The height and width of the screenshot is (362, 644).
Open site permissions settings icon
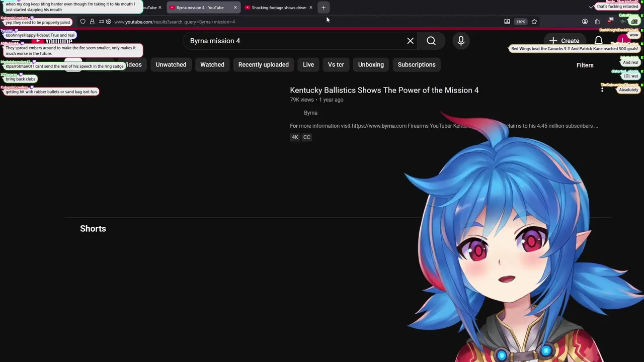[101, 22]
